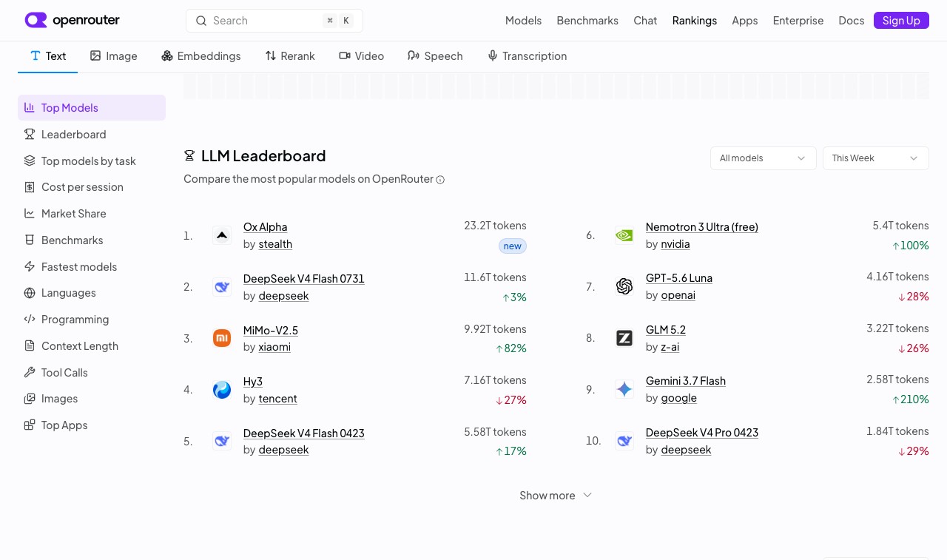Screen dimensions: 947x560
Task: Click the stealth logo next to Ox Alpha
Action: coord(222,235)
